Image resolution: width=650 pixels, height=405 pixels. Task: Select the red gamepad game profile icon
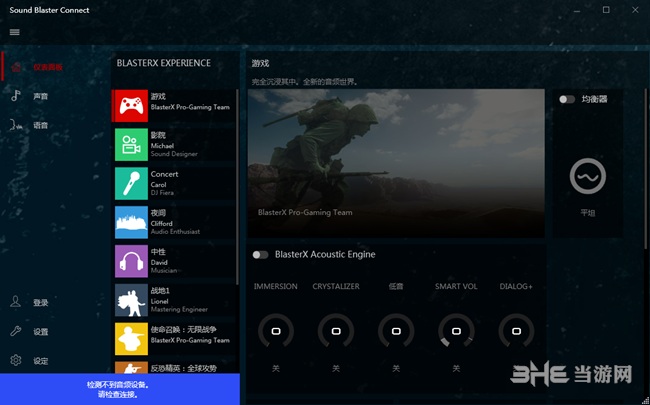131,106
